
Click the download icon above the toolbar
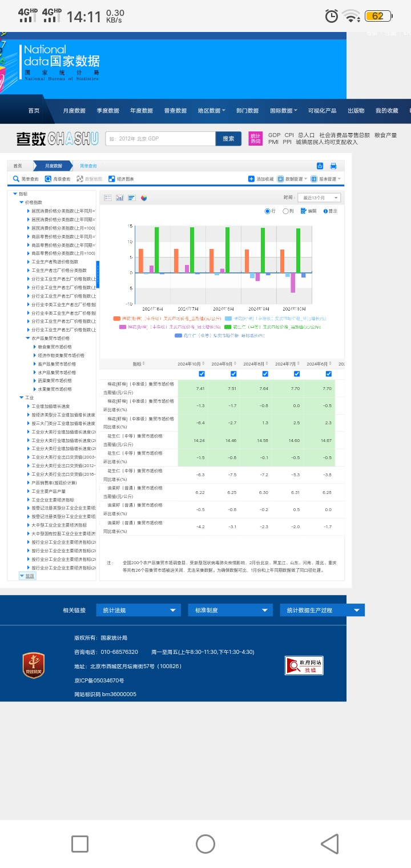tap(320, 166)
